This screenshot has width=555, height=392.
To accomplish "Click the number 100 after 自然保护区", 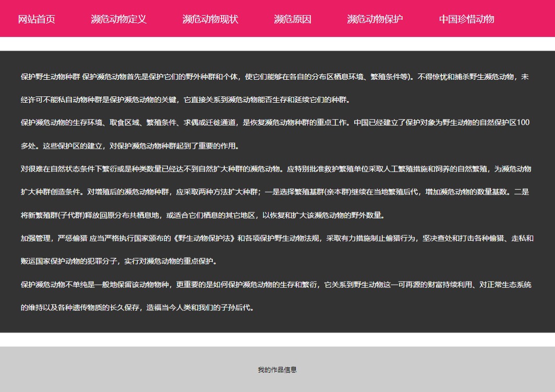I will click(x=523, y=123).
